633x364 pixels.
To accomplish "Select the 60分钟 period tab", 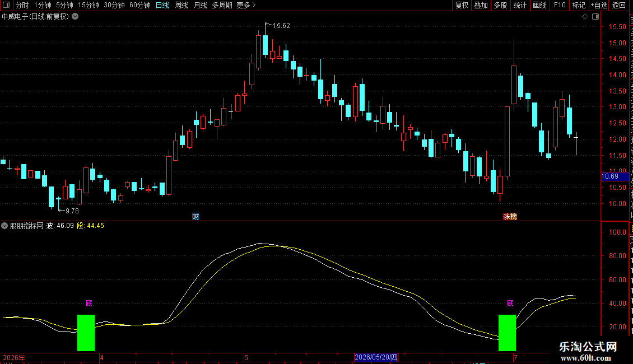I will 140,5.
